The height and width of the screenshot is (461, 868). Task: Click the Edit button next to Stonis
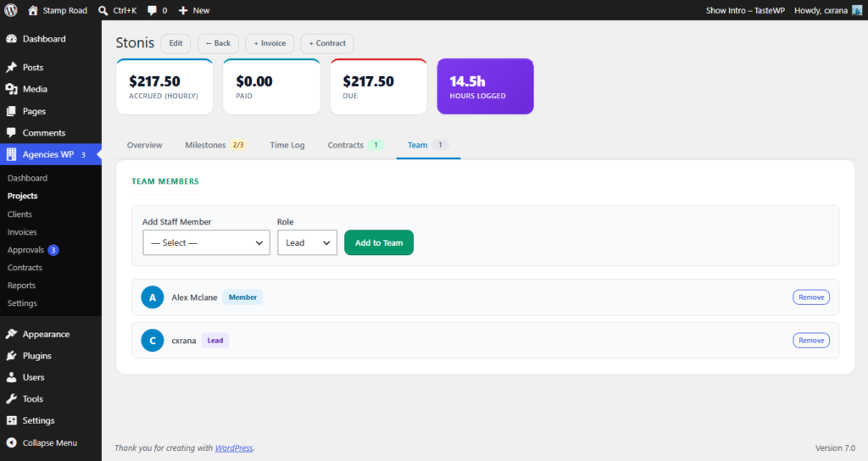[176, 43]
